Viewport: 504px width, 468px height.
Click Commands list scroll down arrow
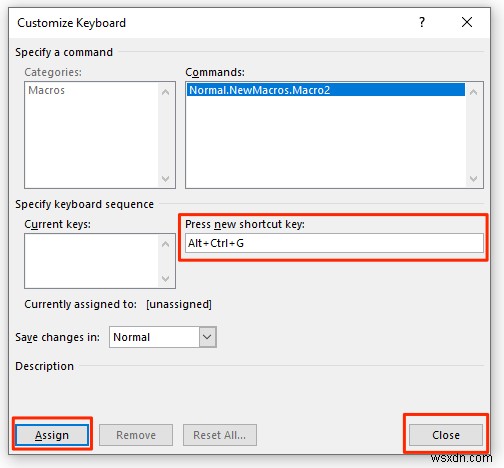coord(473,179)
